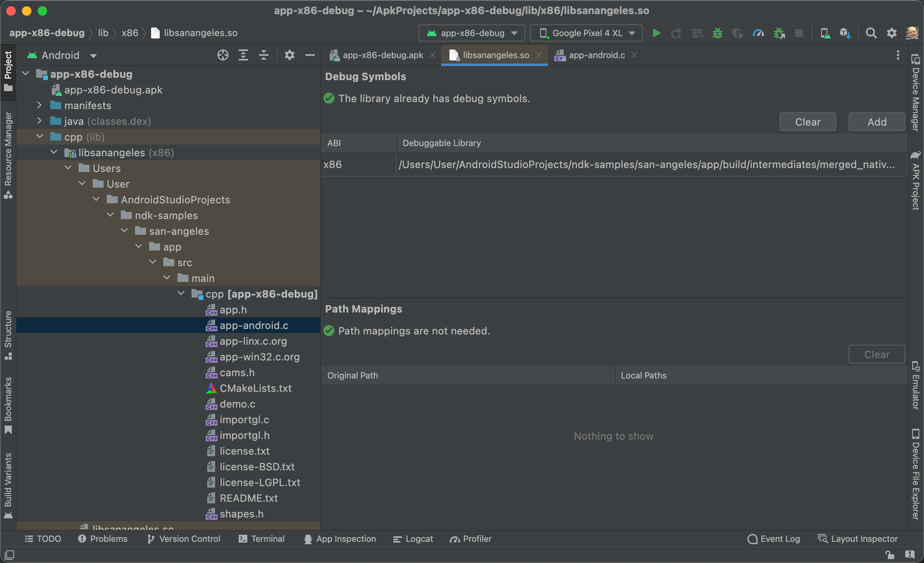The width and height of the screenshot is (924, 563).
Task: Click the Search icon in toolbar
Action: tap(871, 32)
